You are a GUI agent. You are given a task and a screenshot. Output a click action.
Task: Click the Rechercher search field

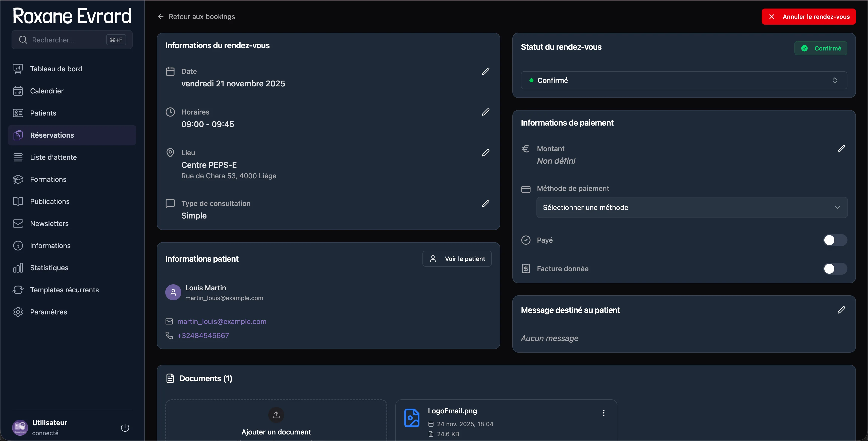[x=67, y=40]
